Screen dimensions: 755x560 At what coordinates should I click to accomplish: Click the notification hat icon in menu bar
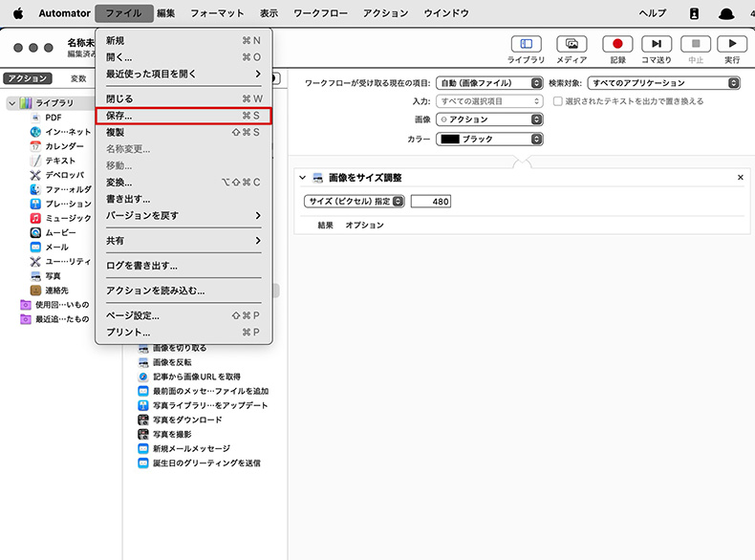coord(726,13)
